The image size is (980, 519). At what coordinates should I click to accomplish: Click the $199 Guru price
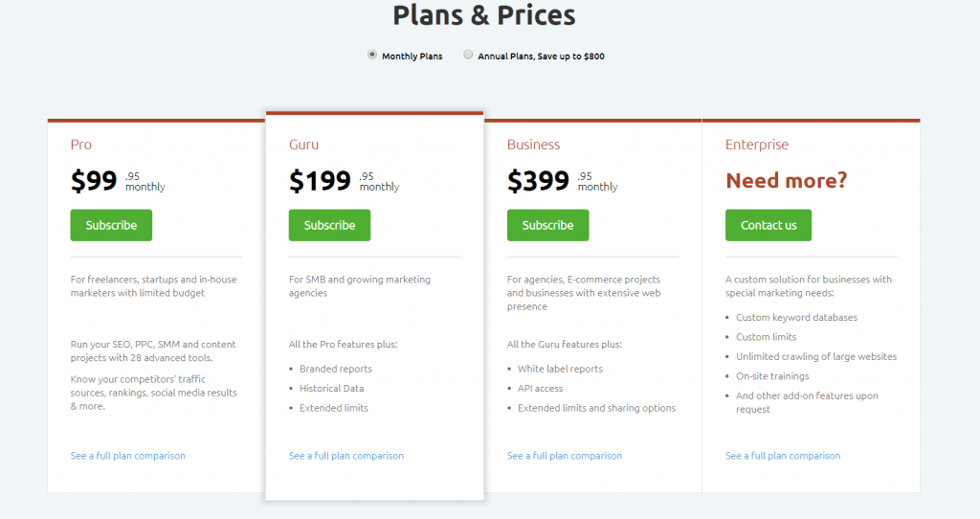click(x=320, y=181)
